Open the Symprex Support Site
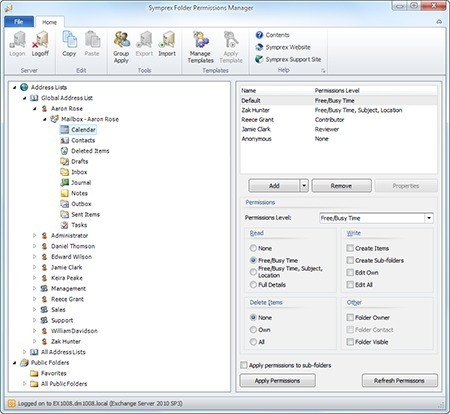This screenshot has width=450, height=414. 288,59
